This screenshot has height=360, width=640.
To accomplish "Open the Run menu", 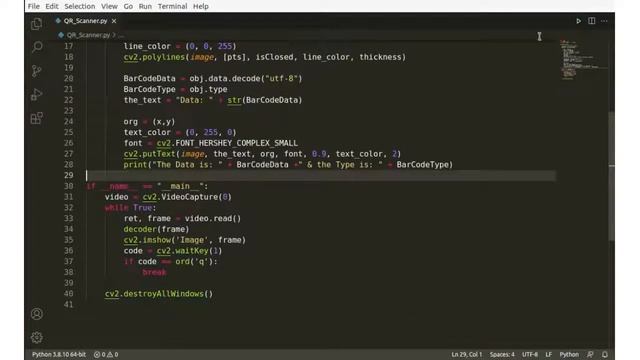I will (145, 6).
